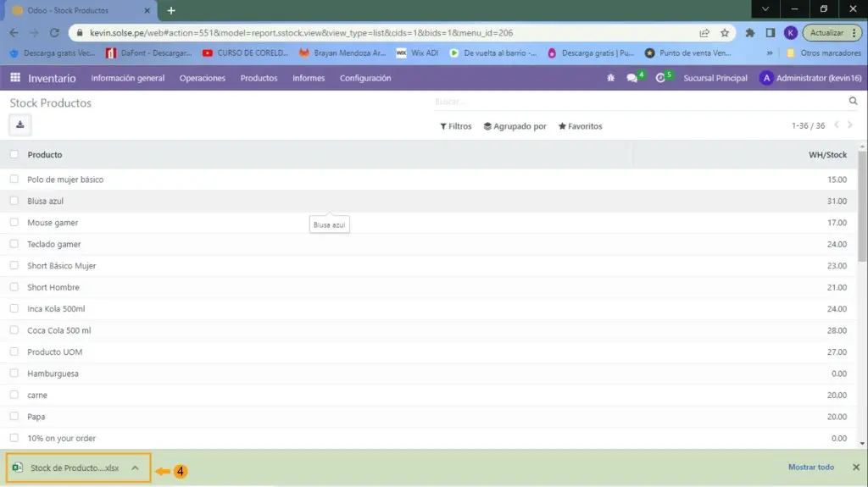868x487 pixels.
Task: Bookmark this page with star icon
Action: pyautogui.click(x=725, y=33)
